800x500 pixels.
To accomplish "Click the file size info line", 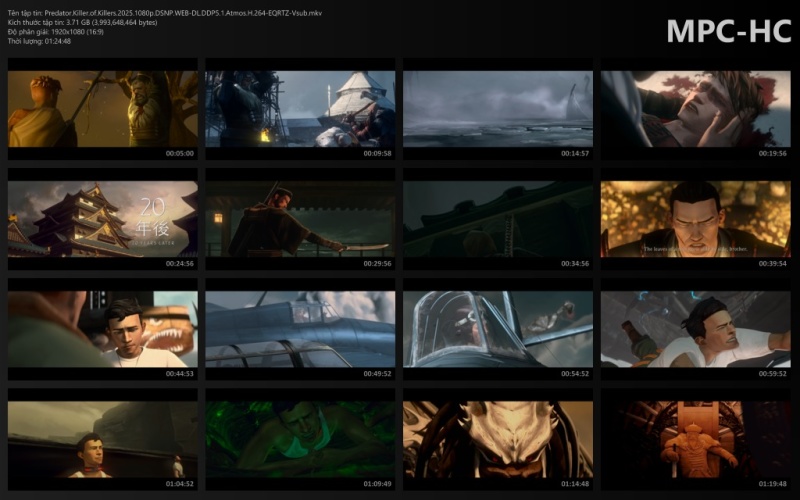I will pyautogui.click(x=82, y=22).
